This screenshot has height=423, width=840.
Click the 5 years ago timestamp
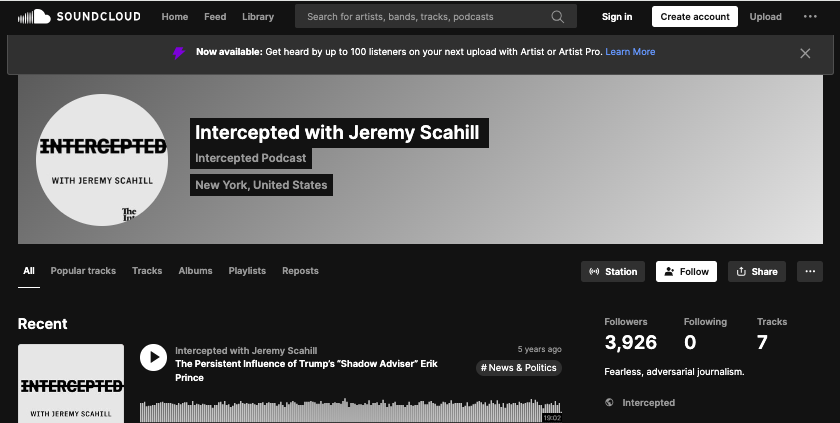point(539,349)
